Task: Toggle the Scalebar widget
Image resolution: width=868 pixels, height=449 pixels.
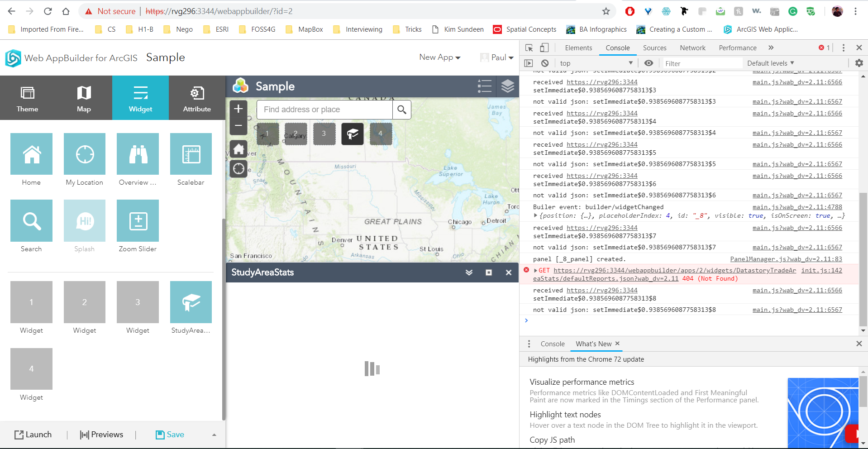Action: (x=191, y=154)
